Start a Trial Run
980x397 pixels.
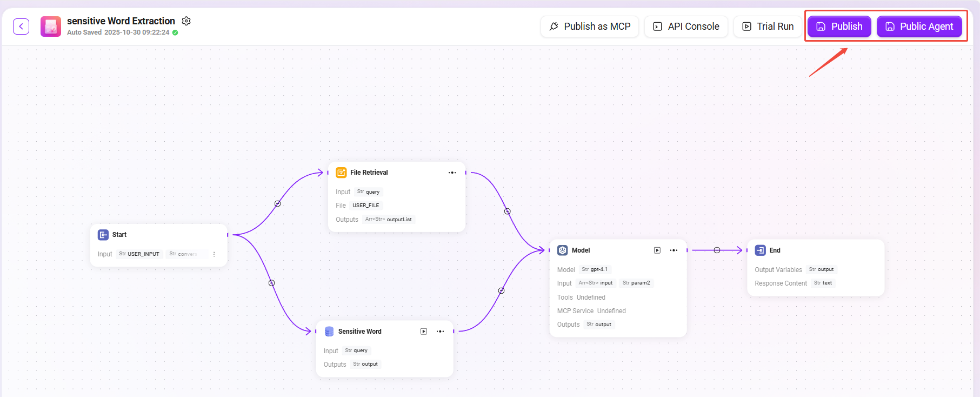coord(768,27)
